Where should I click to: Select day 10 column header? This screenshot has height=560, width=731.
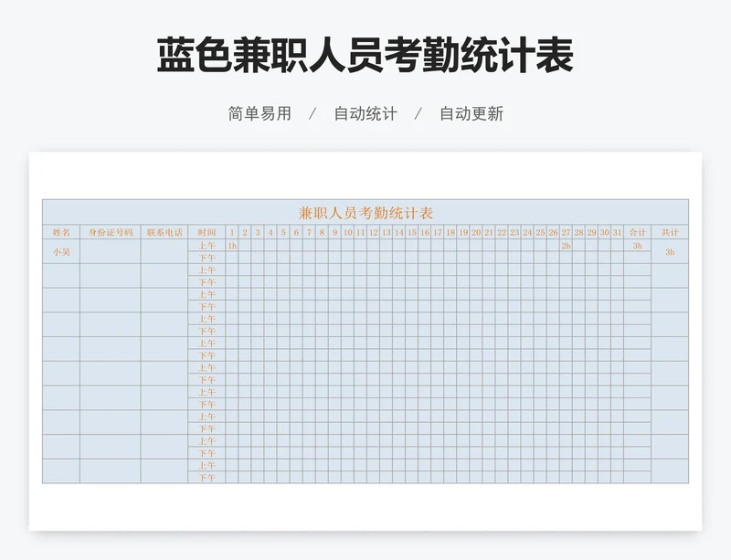tap(348, 232)
